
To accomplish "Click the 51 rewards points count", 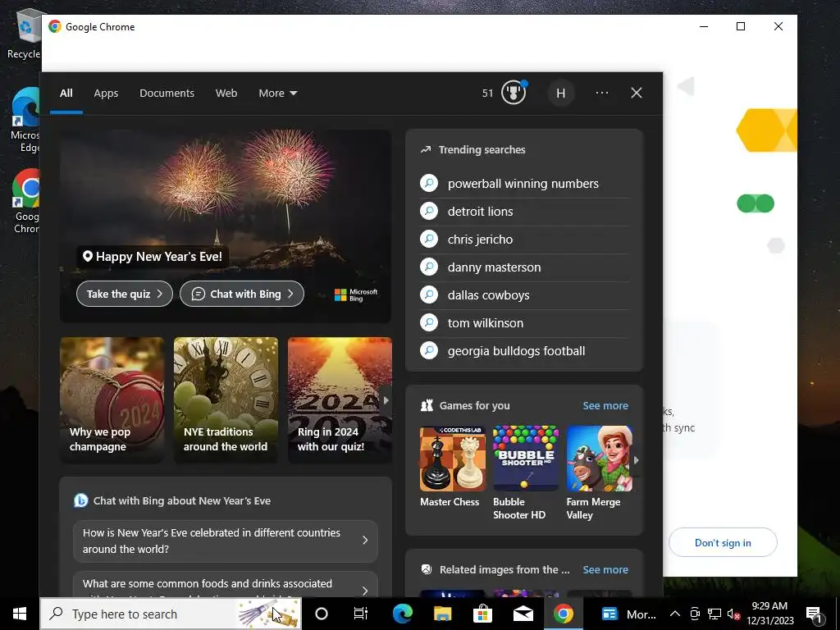I will [487, 94].
